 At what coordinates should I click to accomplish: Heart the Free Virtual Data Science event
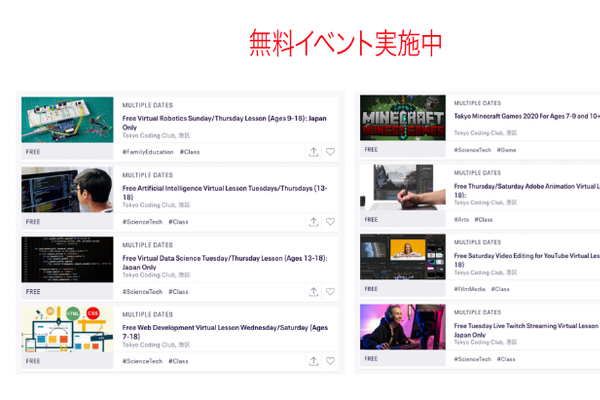click(x=330, y=292)
